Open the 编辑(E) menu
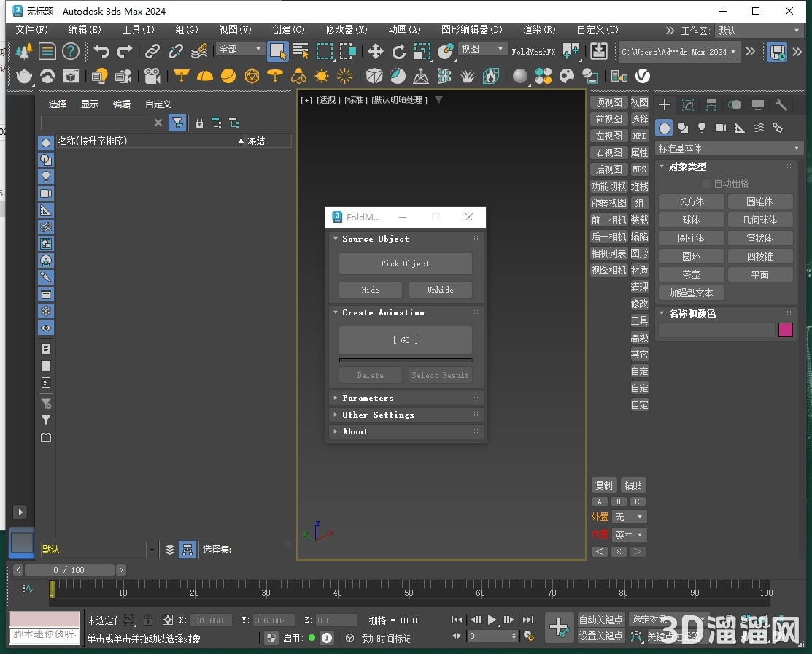The image size is (812, 654). (85, 29)
